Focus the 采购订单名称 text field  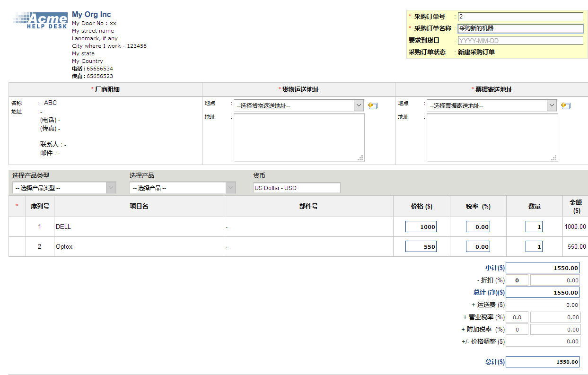point(520,28)
